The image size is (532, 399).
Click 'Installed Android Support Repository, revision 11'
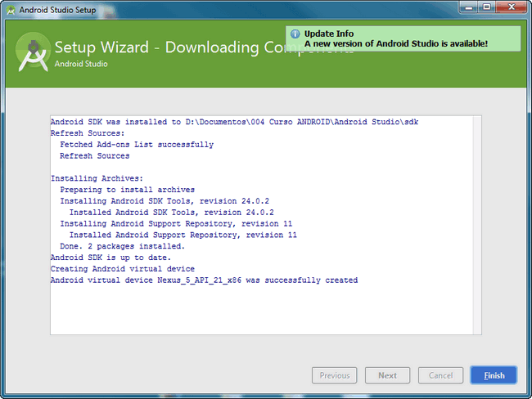click(x=183, y=235)
